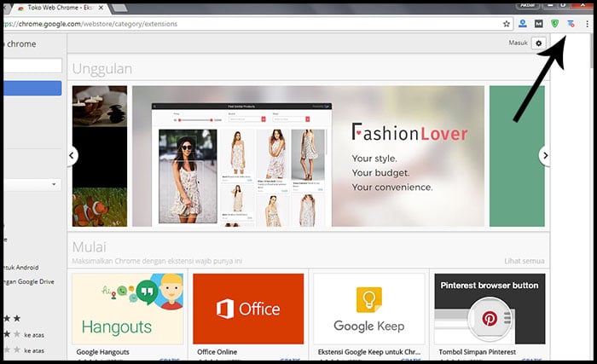Go to the previous featured carousel slide
The height and width of the screenshot is (364, 597).
[72, 155]
